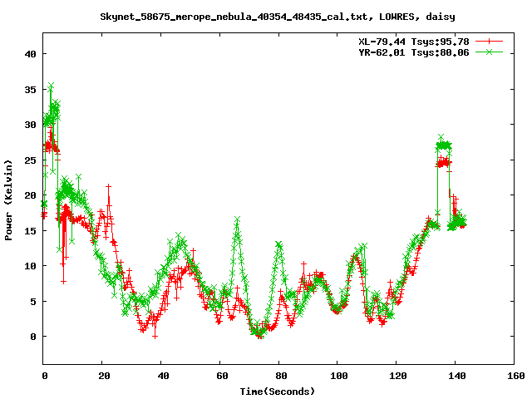The image size is (532, 399).
Task: Click the y-axis tick label 40
Action: coord(30,54)
